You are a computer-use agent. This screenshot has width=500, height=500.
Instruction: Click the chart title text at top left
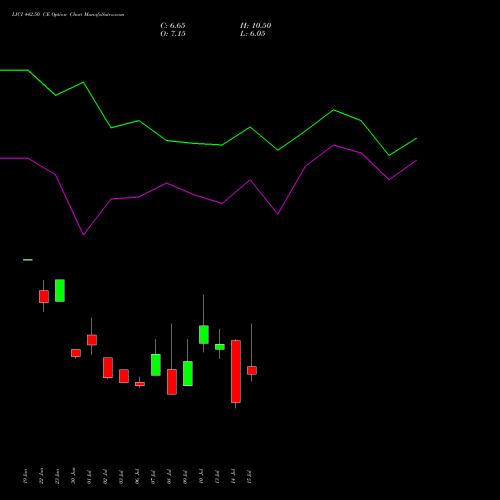pyautogui.click(x=68, y=15)
